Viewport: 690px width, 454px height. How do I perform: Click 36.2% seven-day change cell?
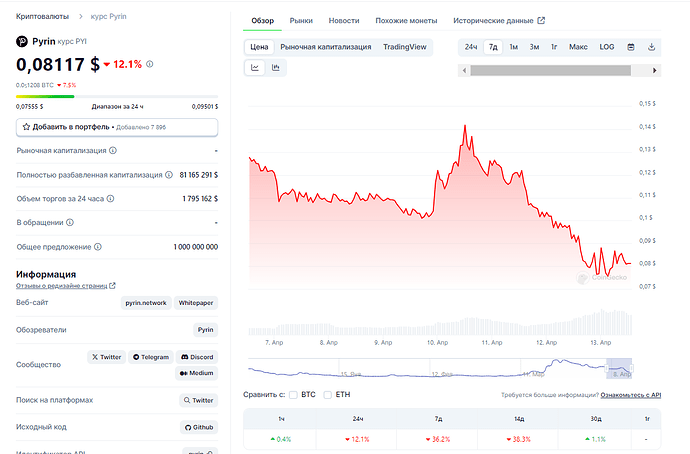tap(438, 439)
